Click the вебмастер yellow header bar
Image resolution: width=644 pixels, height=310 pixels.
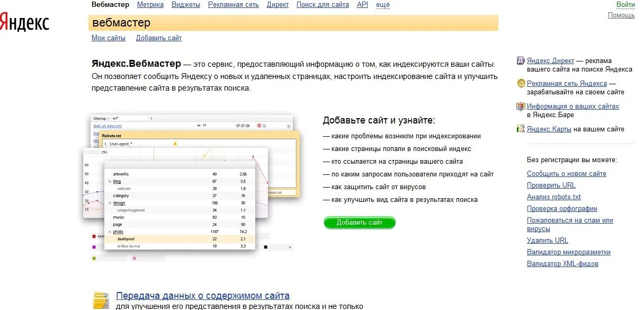click(x=293, y=23)
